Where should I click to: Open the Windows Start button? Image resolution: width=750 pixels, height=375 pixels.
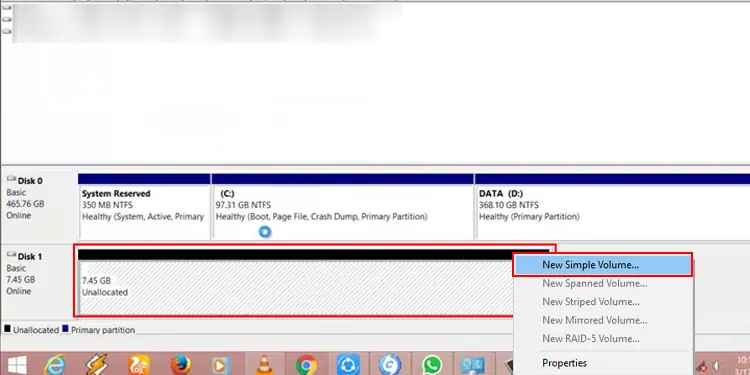coord(17,365)
